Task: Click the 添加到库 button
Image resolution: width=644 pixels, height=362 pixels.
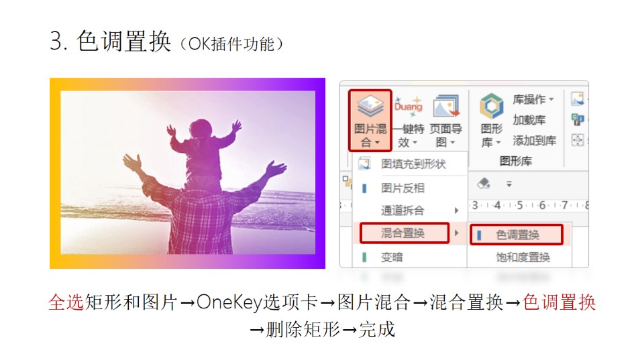Action: (535, 141)
